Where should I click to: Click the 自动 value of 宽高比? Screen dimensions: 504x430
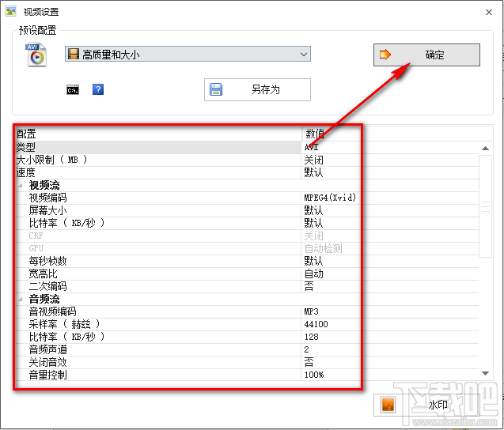313,274
